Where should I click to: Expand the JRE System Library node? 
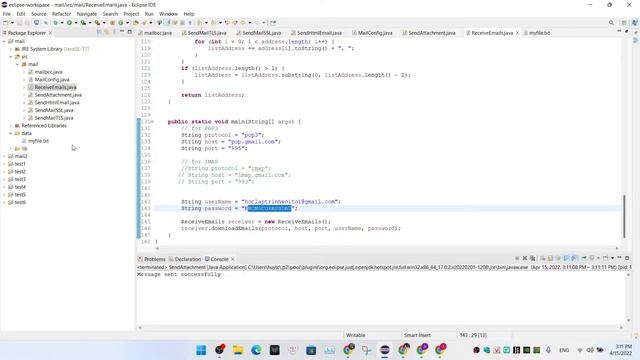(x=11, y=49)
